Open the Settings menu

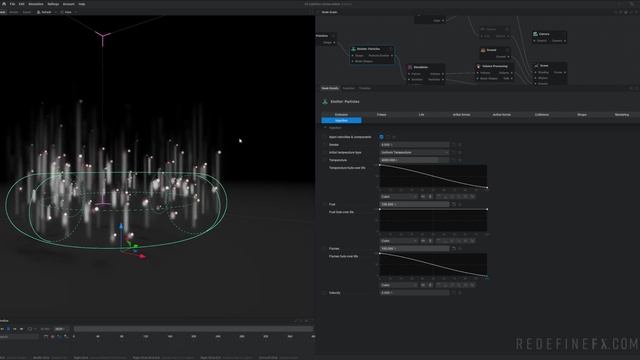pos(53,4)
